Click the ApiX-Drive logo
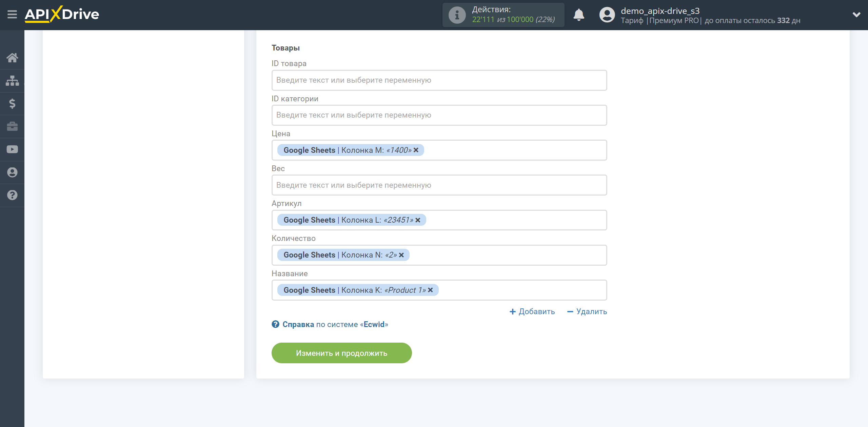The height and width of the screenshot is (427, 868). point(62,14)
